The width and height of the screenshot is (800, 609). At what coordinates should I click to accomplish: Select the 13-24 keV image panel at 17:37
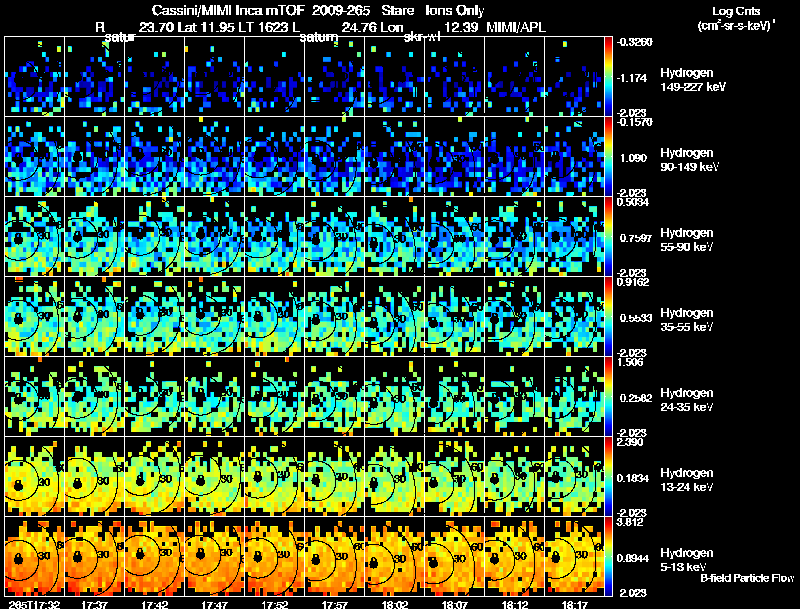[x=94, y=476]
